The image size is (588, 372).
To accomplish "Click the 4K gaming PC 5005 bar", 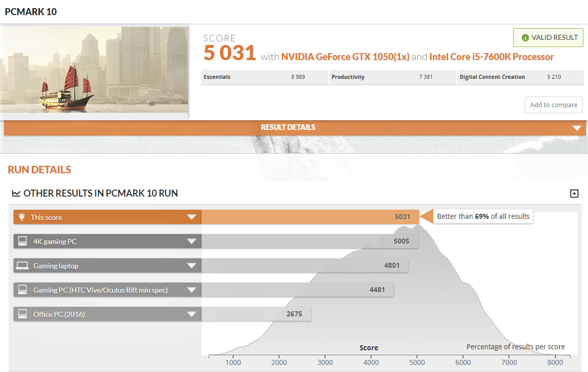I will [310, 242].
